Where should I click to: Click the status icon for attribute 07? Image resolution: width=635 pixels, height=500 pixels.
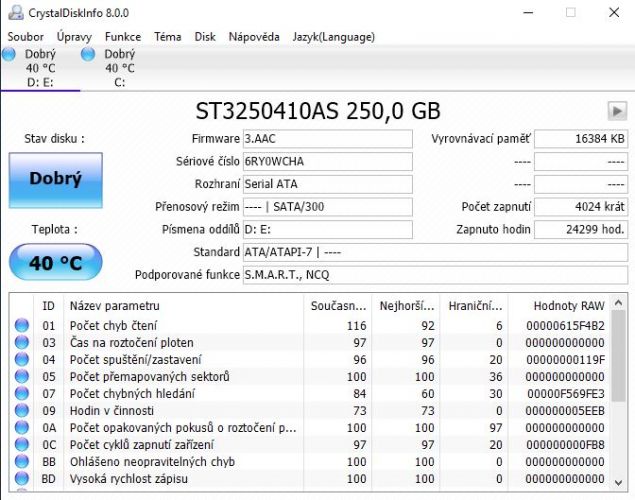pyautogui.click(x=22, y=393)
